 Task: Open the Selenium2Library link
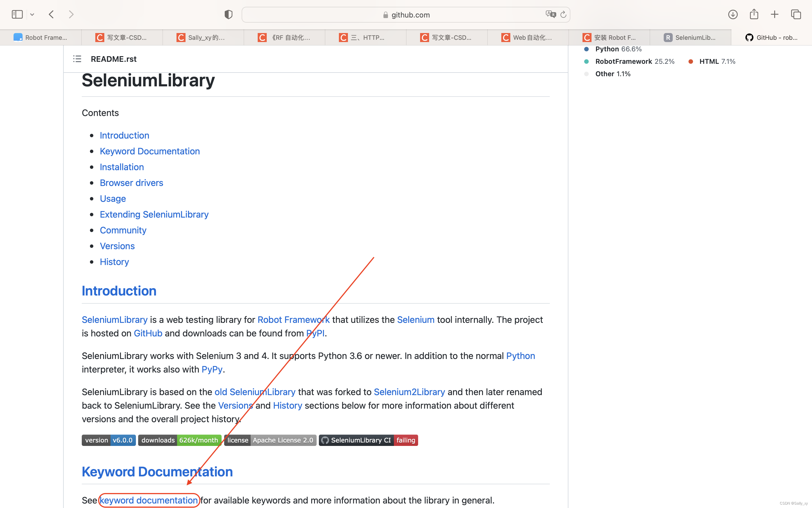click(x=409, y=392)
